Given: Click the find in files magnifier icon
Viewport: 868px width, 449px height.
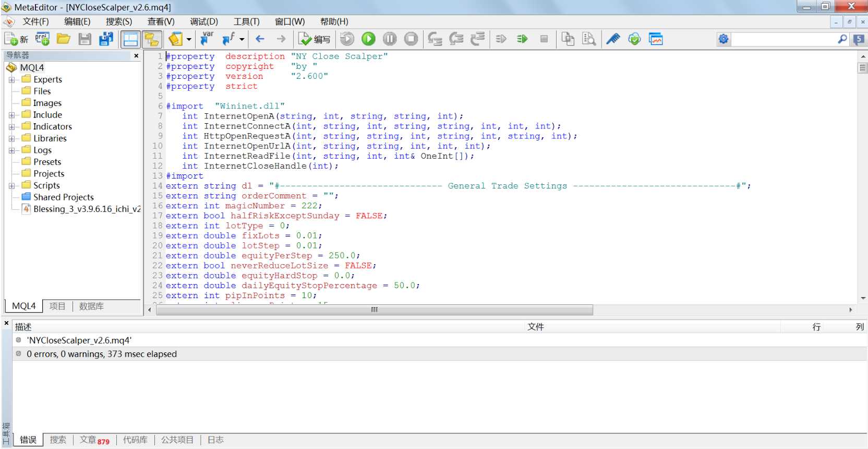Looking at the screenshot, I should (x=589, y=39).
